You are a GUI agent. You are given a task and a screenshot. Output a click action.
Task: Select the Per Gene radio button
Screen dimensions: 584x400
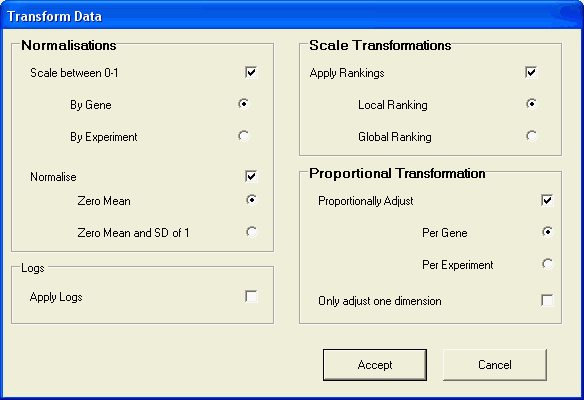(548, 232)
